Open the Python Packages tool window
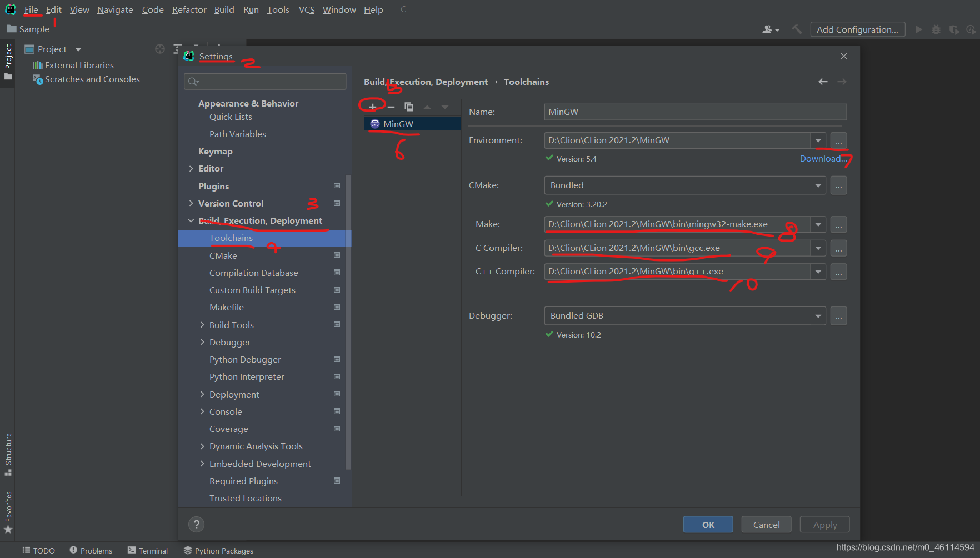 218,550
